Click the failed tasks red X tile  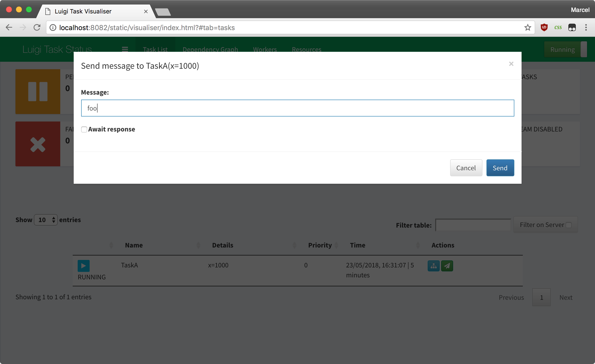click(x=38, y=144)
